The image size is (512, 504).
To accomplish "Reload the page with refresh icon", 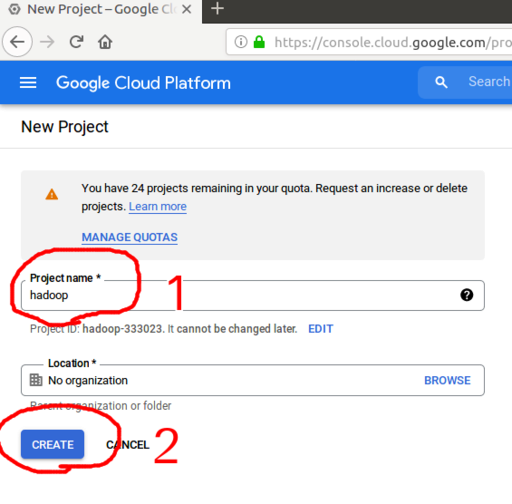I will click(76, 42).
